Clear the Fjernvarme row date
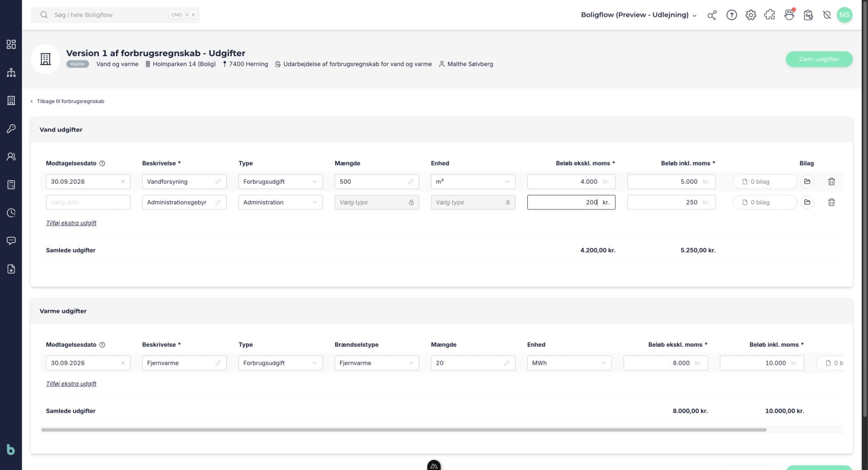 pos(123,363)
